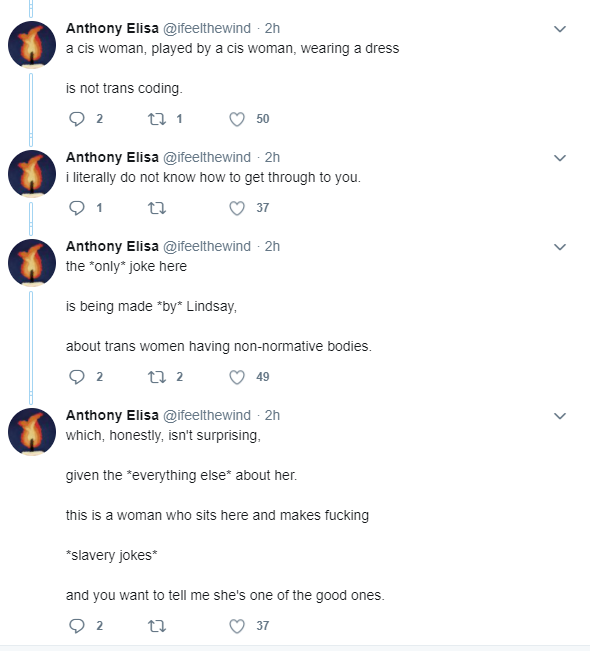Like the tweet with 50 likes
This screenshot has width=590, height=651.
(237, 119)
